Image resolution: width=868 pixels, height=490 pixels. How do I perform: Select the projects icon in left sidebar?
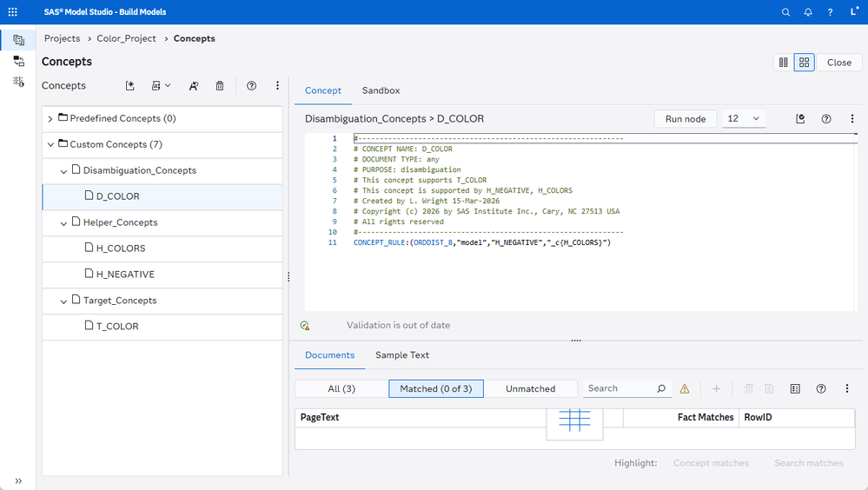click(18, 40)
